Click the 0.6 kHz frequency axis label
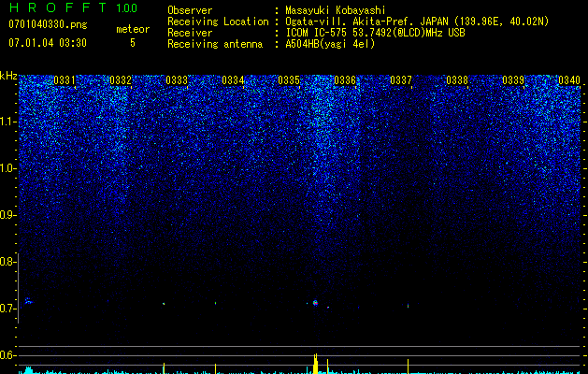This screenshot has height=374, width=588. (7, 355)
